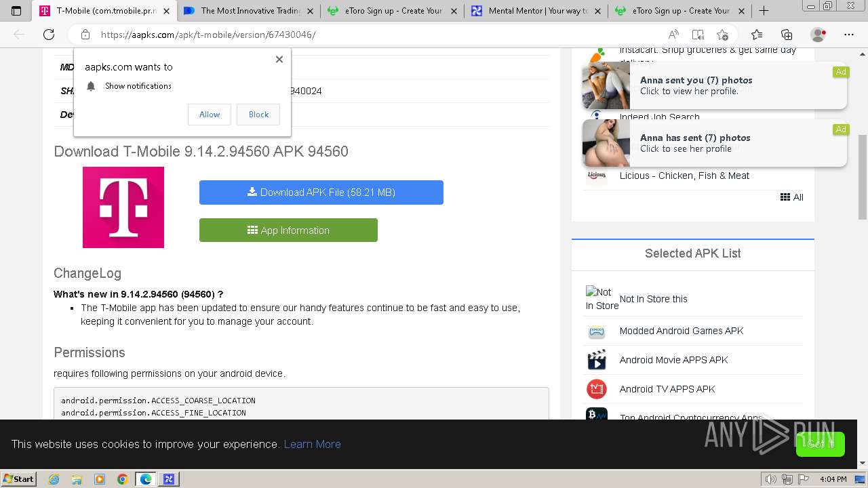The image size is (868, 488).
Task: Open a new browser tab
Action: coord(764,11)
